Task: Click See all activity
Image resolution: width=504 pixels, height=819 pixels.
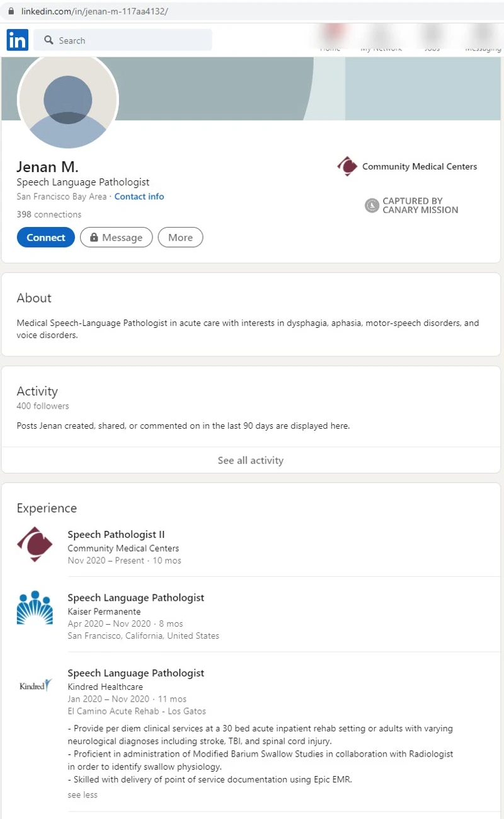Action: click(x=251, y=460)
